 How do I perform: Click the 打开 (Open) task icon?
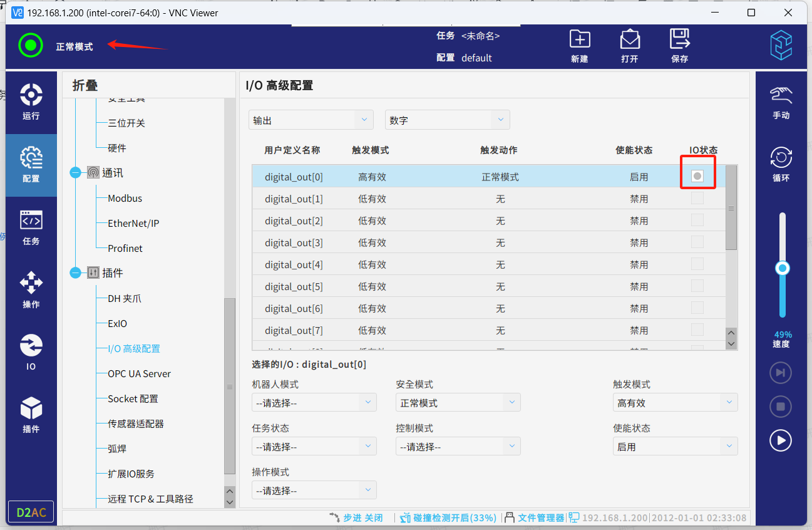point(630,46)
